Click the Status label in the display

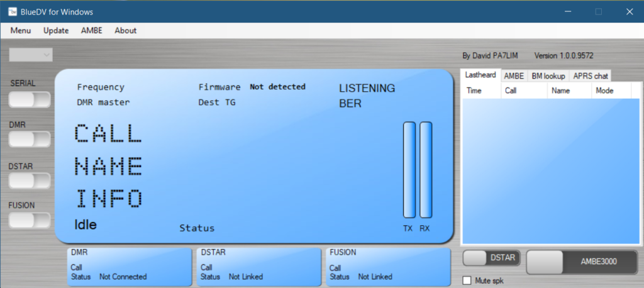(197, 228)
